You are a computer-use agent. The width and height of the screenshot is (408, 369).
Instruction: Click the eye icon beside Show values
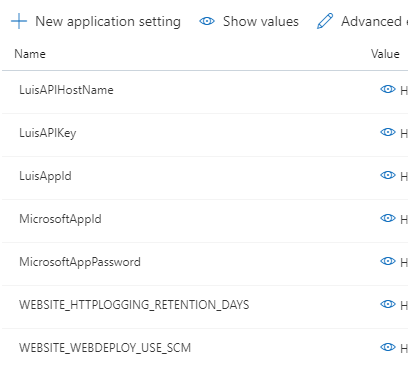pos(207,21)
